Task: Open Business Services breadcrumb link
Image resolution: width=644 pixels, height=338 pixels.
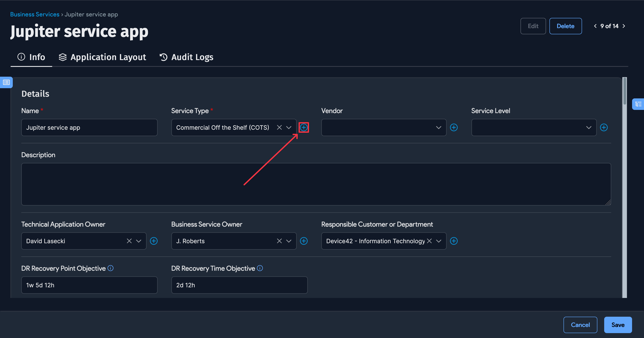Action: point(35,14)
